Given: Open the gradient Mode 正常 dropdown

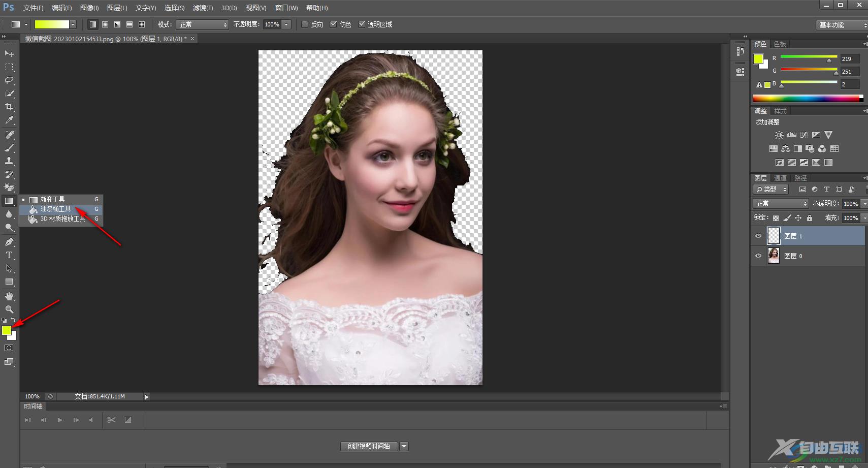Looking at the screenshot, I should [x=203, y=24].
